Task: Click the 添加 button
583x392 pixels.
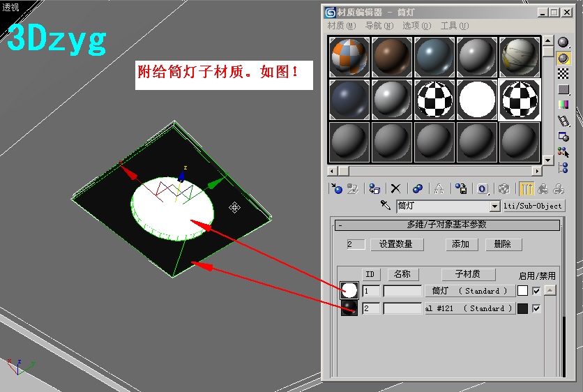Action: point(461,244)
